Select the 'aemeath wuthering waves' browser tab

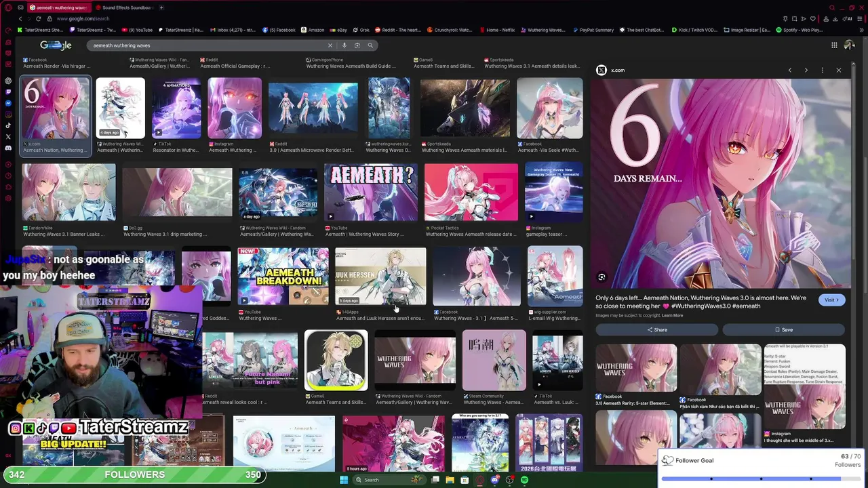click(58, 7)
